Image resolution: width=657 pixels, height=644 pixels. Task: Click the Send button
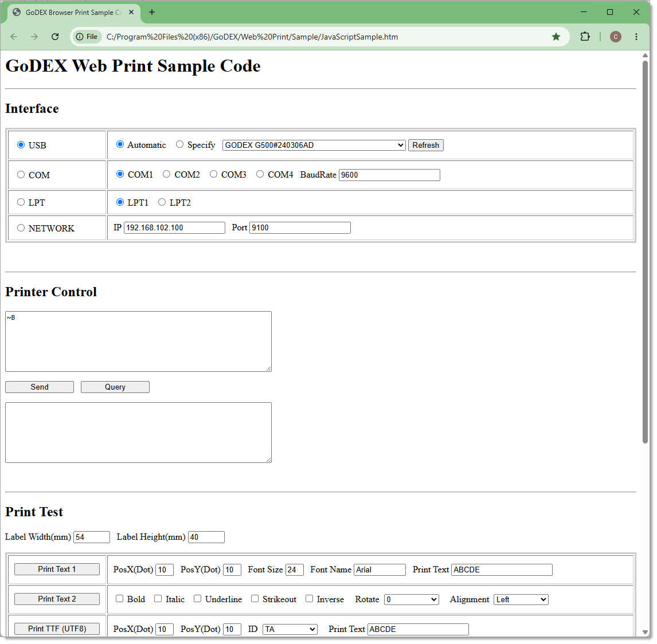click(x=40, y=387)
